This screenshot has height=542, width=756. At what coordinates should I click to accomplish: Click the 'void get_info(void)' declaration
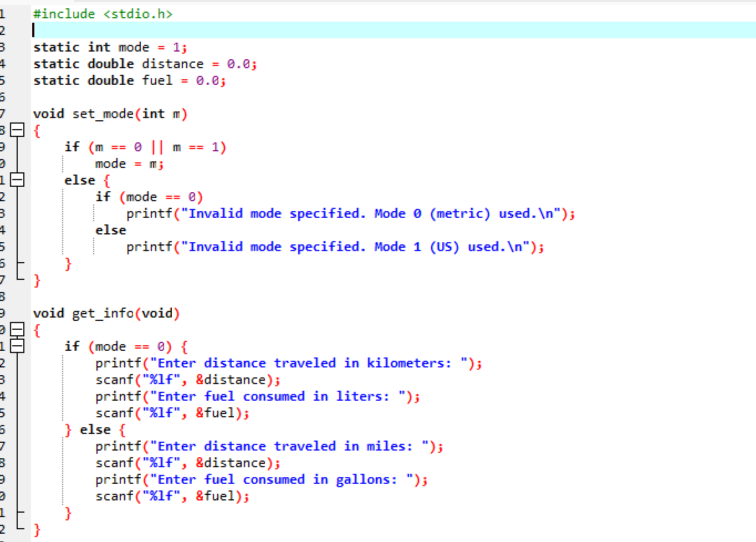coord(106,313)
